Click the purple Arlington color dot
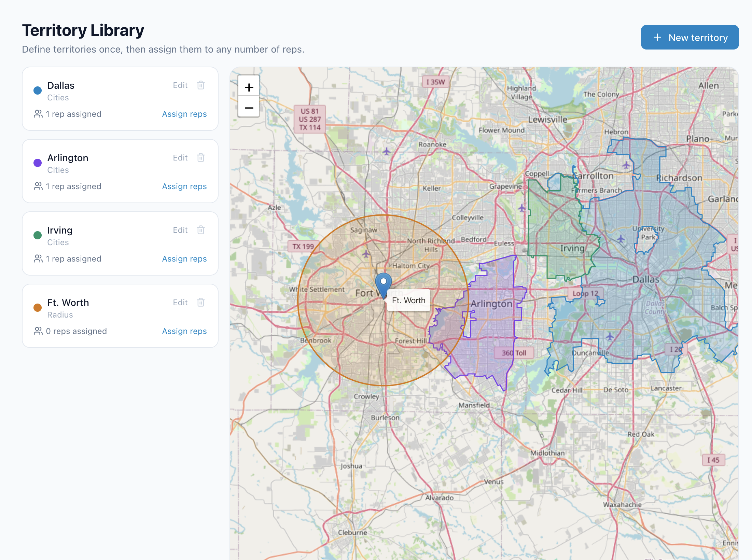 (38, 163)
